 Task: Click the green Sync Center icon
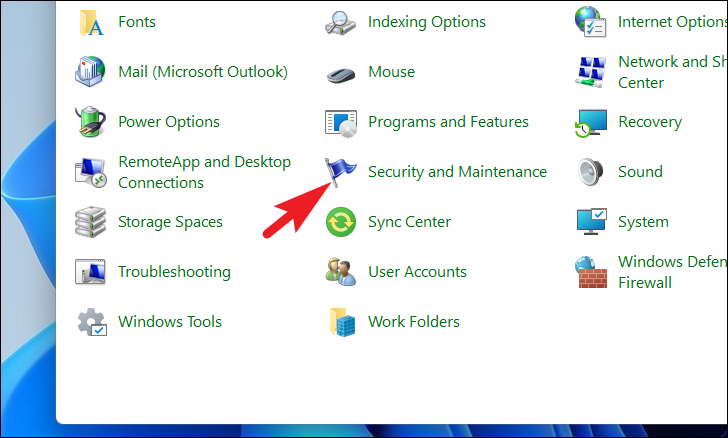(341, 222)
